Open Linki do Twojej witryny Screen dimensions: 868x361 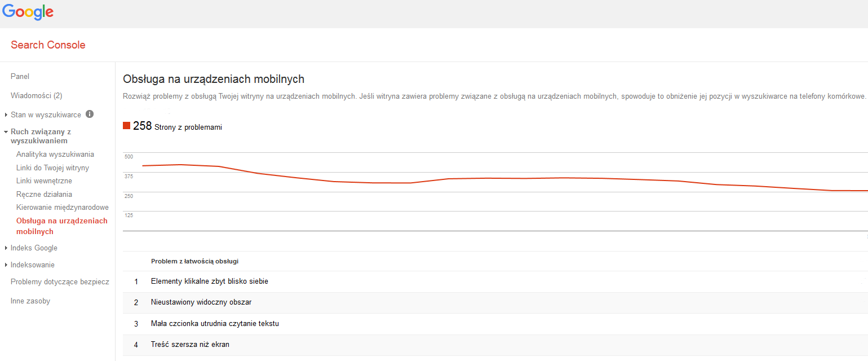click(52, 168)
